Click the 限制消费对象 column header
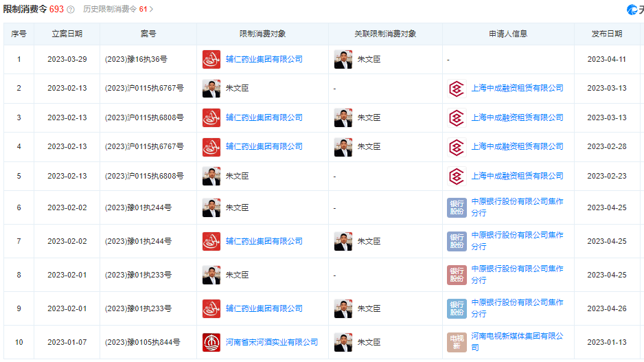This screenshot has width=644, height=362. tap(262, 34)
